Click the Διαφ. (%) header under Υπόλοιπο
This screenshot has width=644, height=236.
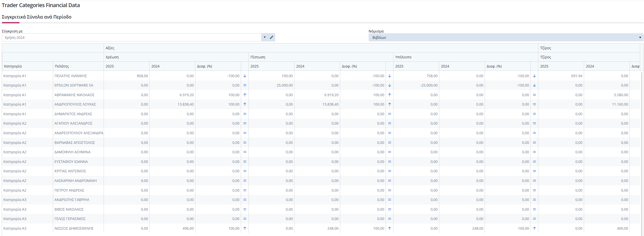tap(508, 66)
